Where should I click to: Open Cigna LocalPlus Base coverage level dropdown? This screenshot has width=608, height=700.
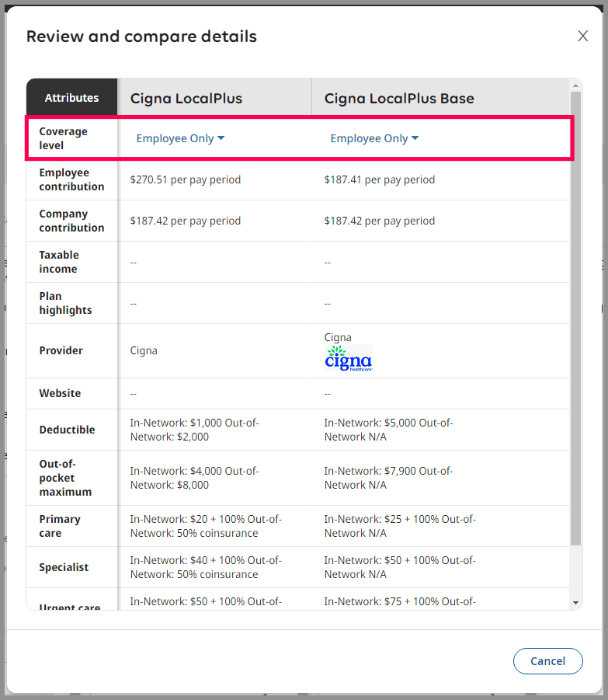(374, 138)
